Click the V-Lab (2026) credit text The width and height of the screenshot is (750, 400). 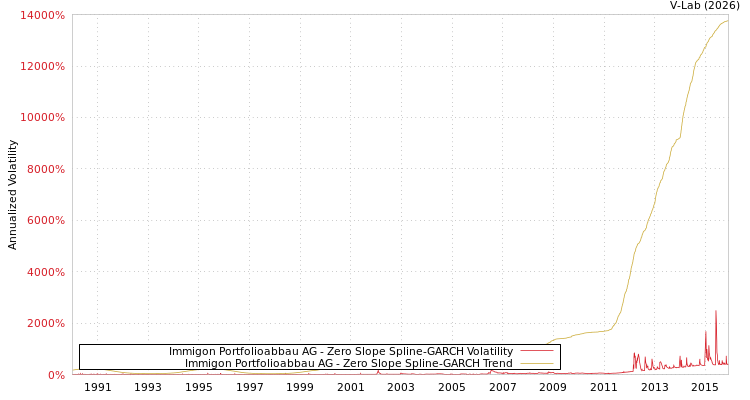(705, 6)
